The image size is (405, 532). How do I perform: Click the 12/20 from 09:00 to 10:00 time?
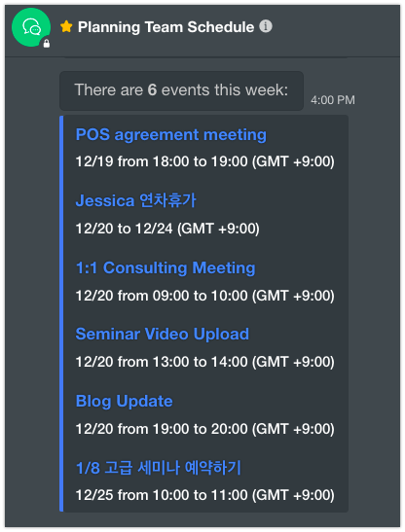(204, 296)
